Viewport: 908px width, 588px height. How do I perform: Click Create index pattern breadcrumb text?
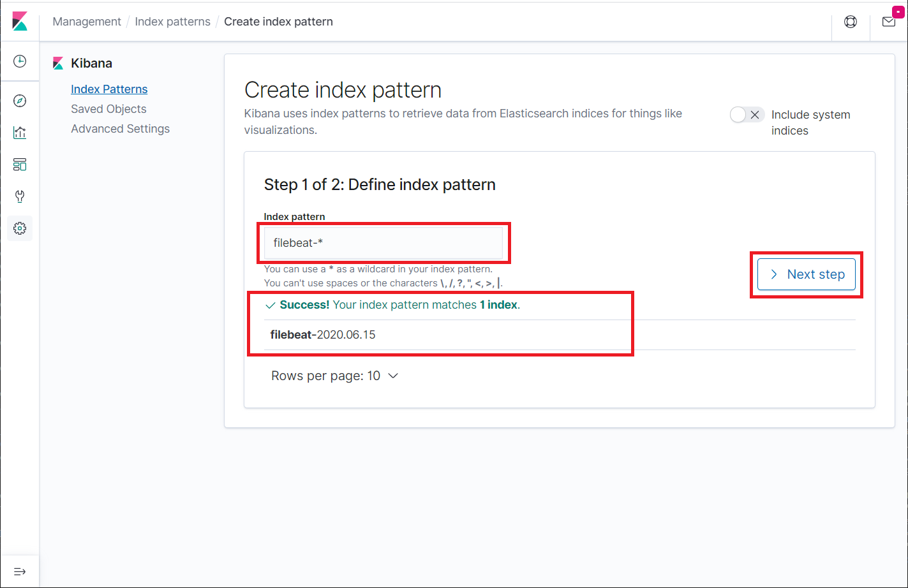point(278,22)
